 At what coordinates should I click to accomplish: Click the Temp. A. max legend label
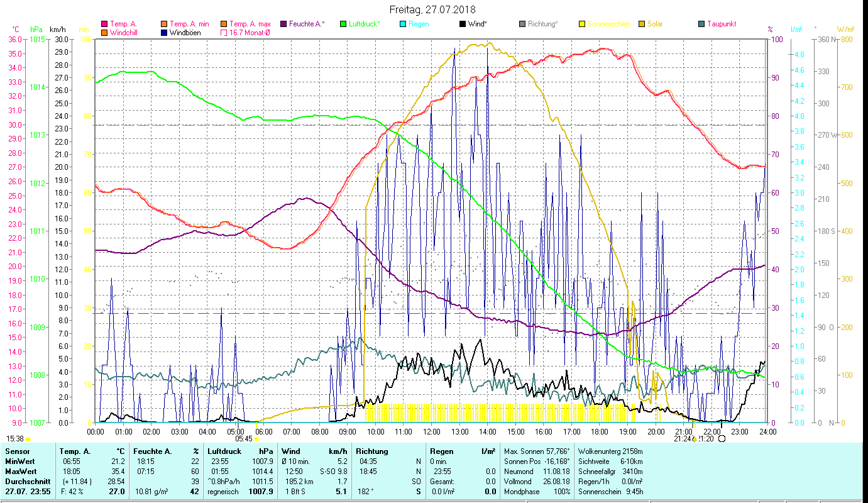coord(250,24)
